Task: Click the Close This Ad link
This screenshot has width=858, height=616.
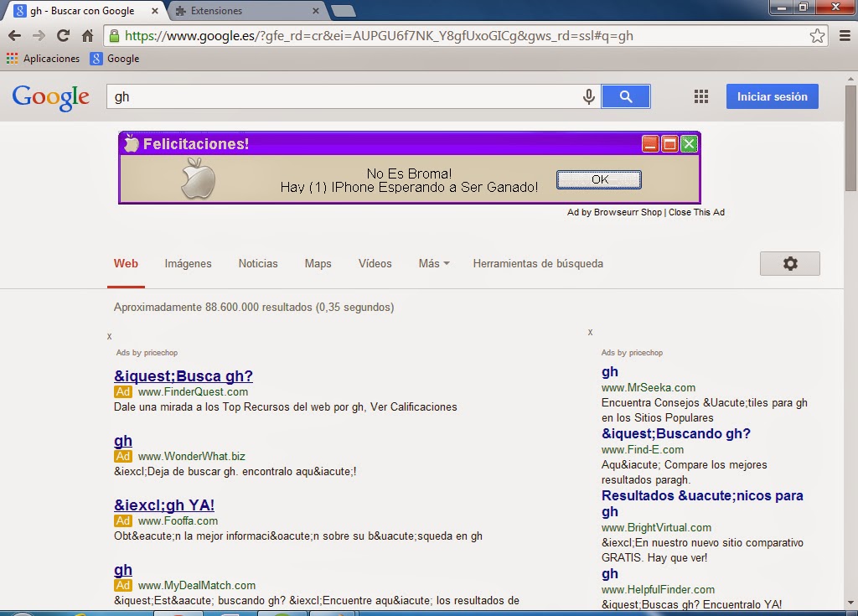Action: 696,212
